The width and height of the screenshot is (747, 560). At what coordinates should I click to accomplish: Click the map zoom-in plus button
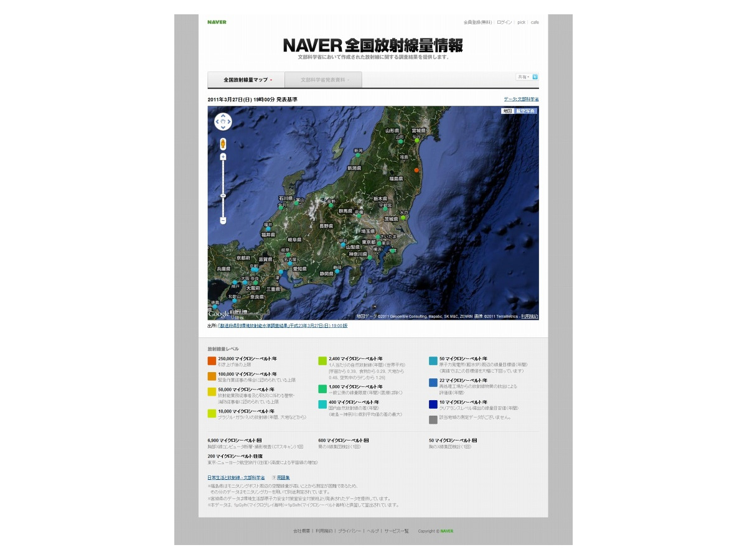[223, 157]
